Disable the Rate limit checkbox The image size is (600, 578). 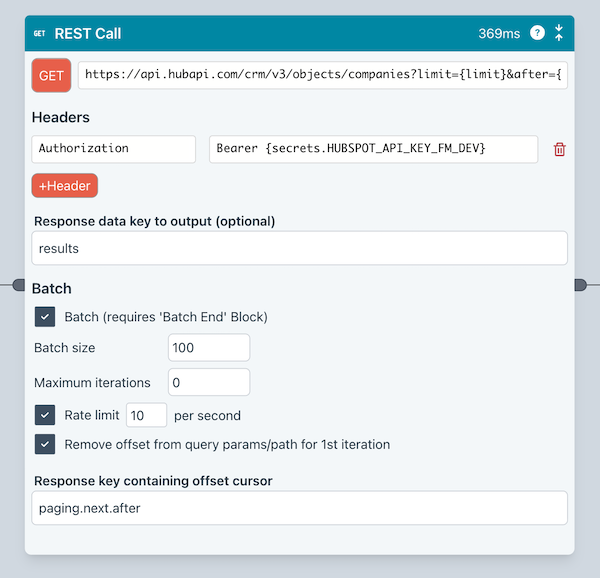45,415
